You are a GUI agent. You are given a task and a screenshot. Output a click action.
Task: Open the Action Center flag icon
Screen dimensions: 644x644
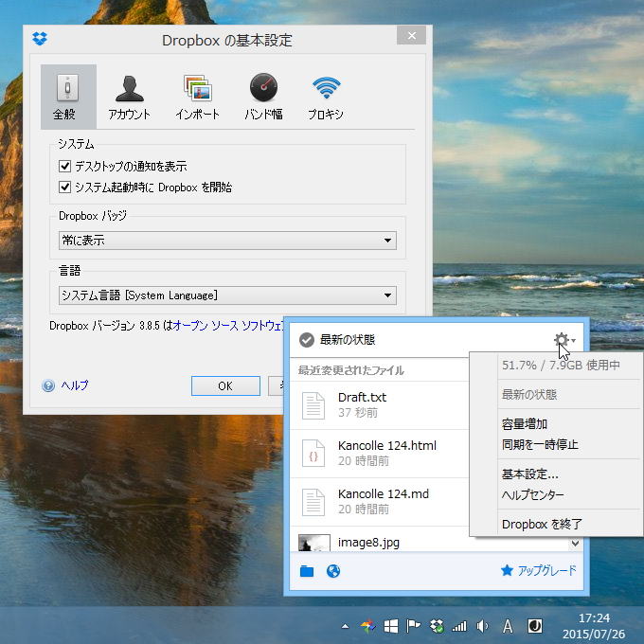(413, 626)
